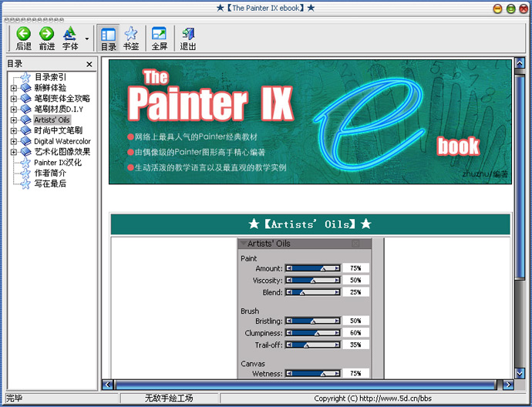Image resolution: width=532 pixels, height=407 pixels.
Task: Expand the 时尚中文笔刷 tree node
Action: tap(14, 130)
